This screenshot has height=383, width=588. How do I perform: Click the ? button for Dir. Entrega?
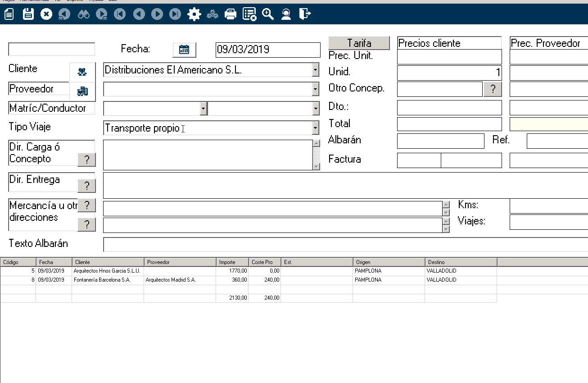[86, 186]
